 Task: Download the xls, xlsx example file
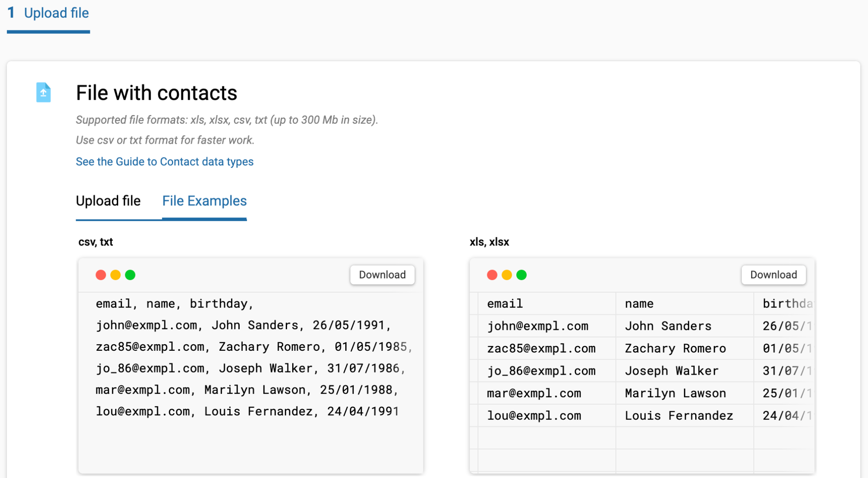click(x=773, y=275)
